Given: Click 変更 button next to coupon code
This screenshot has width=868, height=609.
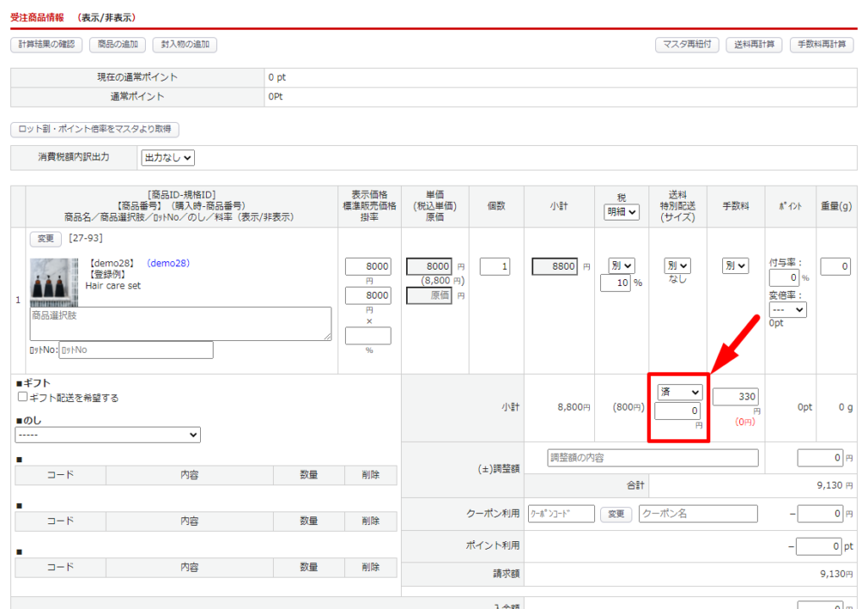Looking at the screenshot, I should pyautogui.click(x=616, y=514).
